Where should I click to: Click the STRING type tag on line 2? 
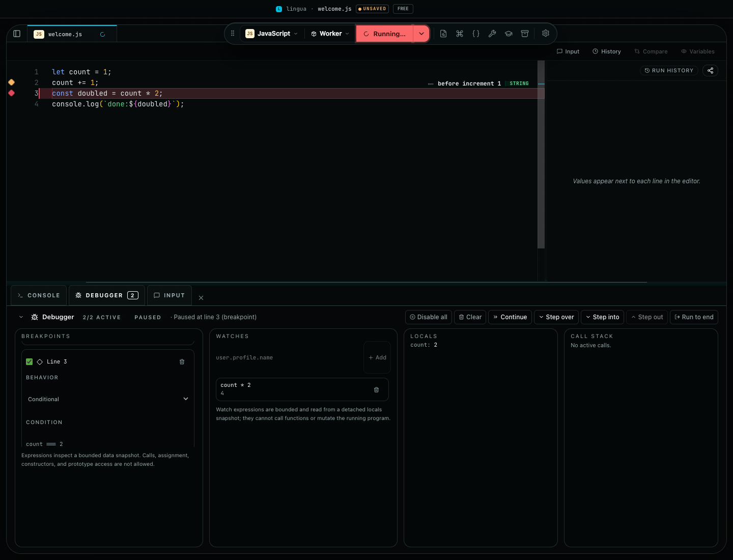tap(519, 83)
